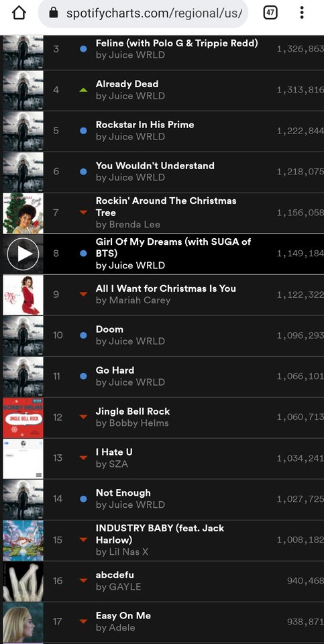This screenshot has height=644, width=324.
Task: Play Girl Of My Dreams track
Action: [x=23, y=254]
